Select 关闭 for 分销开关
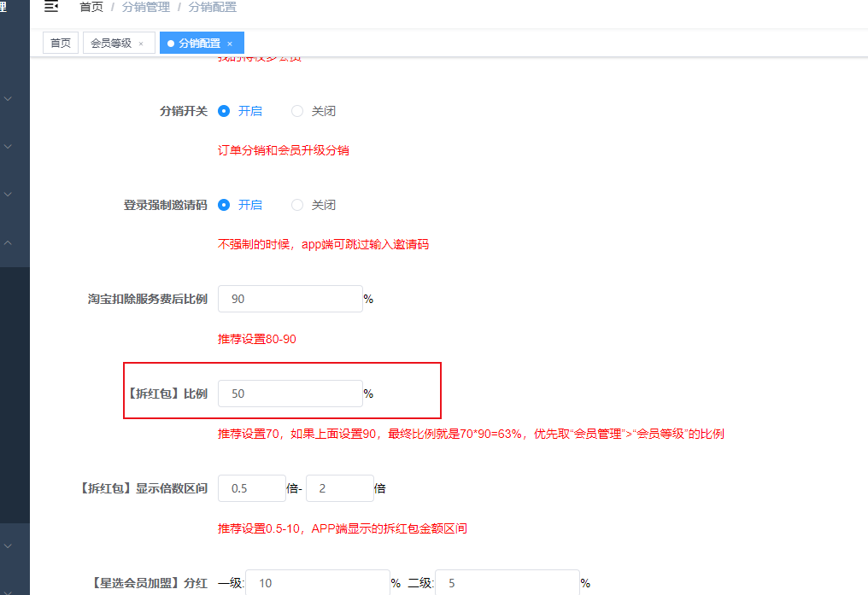The image size is (868, 595). pos(297,111)
